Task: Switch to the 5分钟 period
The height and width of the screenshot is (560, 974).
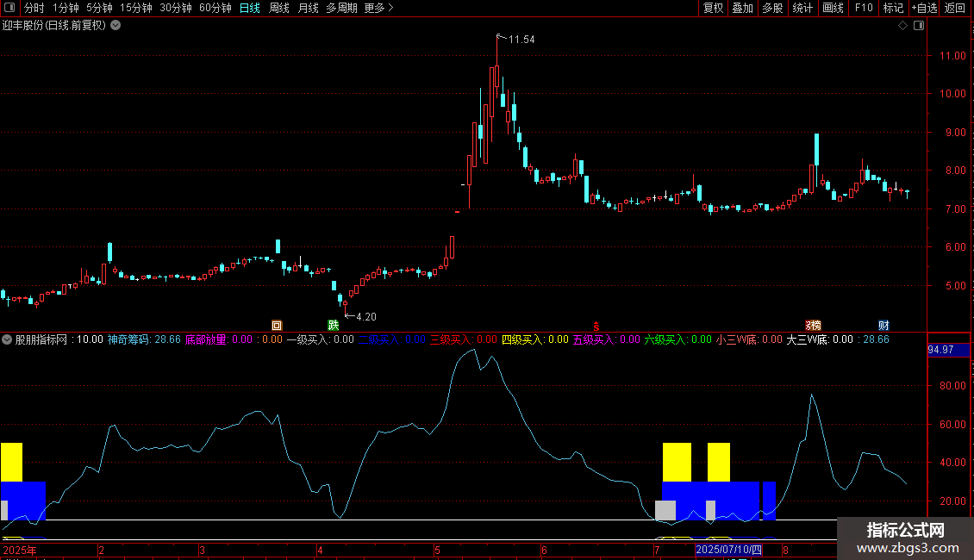Action: (x=99, y=8)
